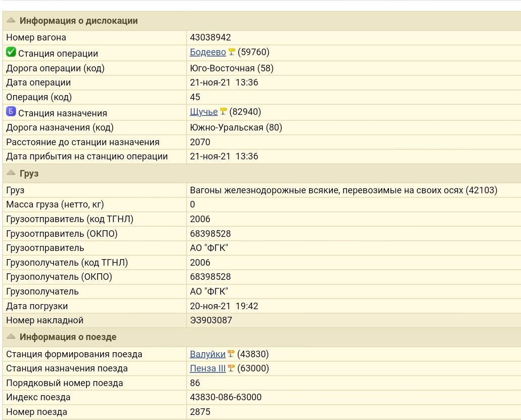This screenshot has width=521, height=420.
Task: Click the train number 2875 value
Action: pos(200,412)
